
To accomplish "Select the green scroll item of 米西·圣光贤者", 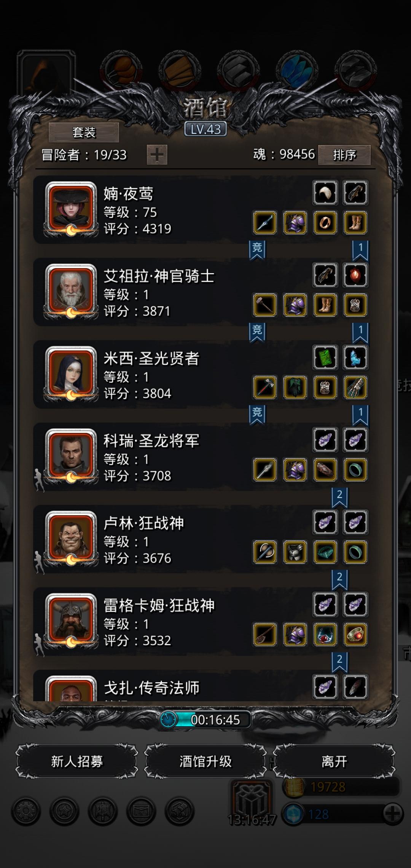I will click(325, 357).
